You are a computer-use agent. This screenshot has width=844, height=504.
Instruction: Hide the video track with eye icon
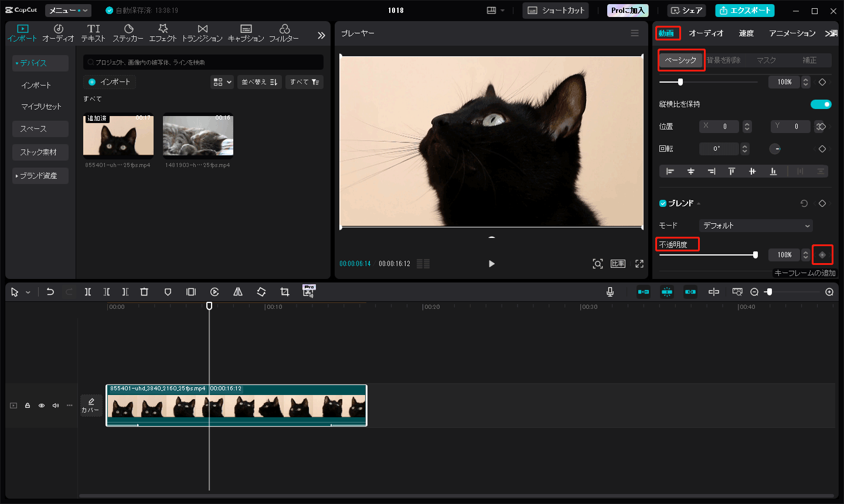point(42,406)
